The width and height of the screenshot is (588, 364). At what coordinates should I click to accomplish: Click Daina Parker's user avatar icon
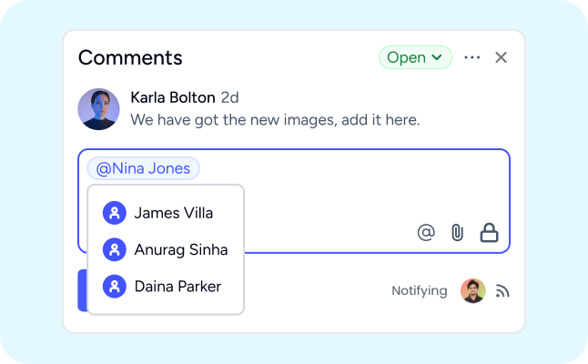[x=114, y=286]
